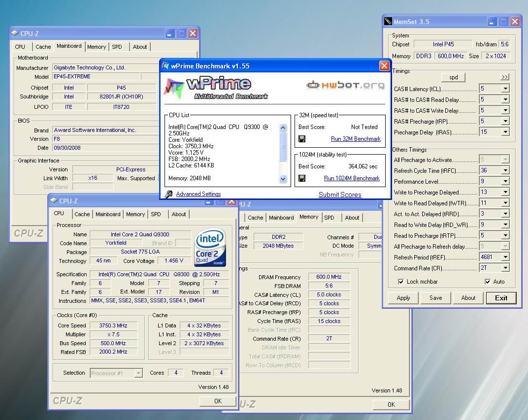The image size is (528, 420).
Task: Click the Intel Core 2 Quad badge
Action: coord(210,248)
